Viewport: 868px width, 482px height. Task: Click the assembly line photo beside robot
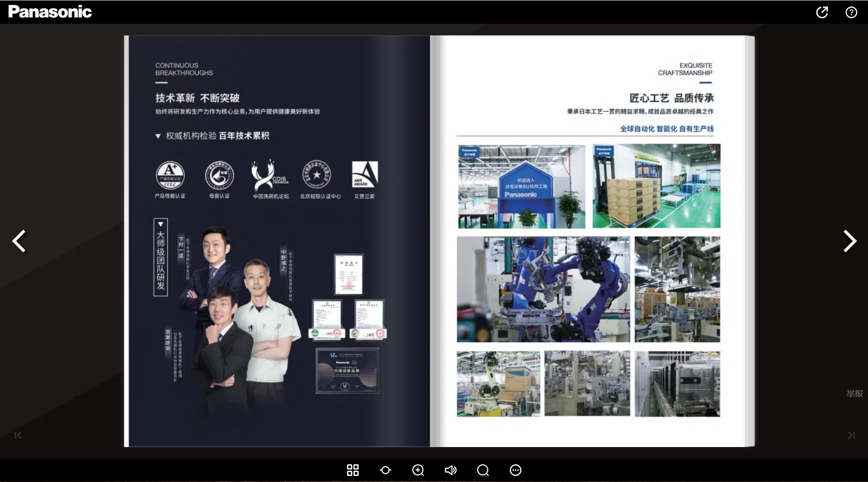coord(677,289)
